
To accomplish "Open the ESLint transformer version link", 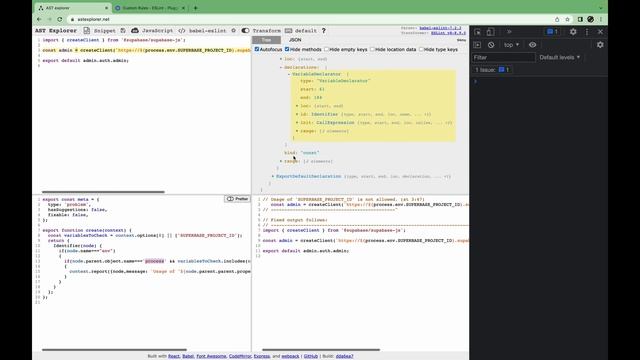I will point(448,33).
